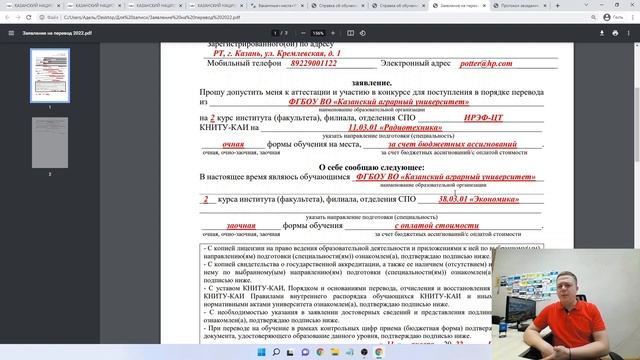This screenshot has width=640, height=360.
Task: Open the Windows Start menu
Action: click(x=261, y=352)
